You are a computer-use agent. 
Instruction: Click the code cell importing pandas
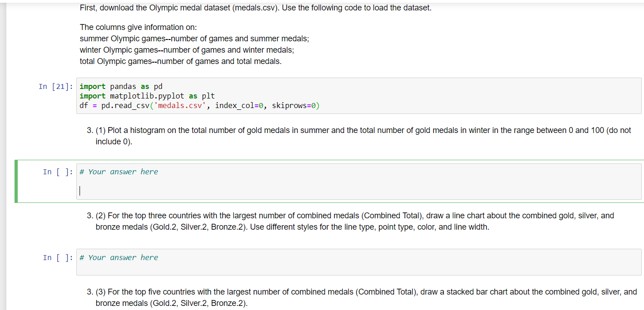(182, 95)
